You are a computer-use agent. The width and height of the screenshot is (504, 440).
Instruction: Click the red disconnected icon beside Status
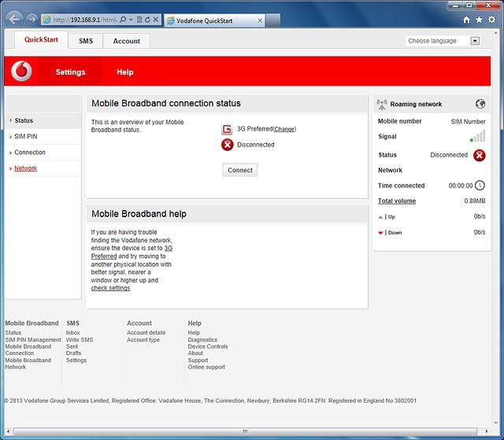(479, 155)
